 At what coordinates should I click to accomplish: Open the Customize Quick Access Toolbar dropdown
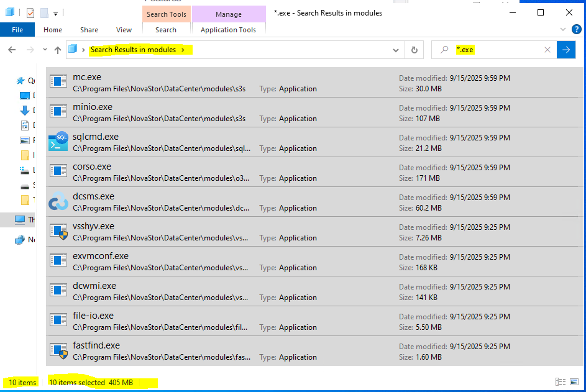pyautogui.click(x=55, y=14)
